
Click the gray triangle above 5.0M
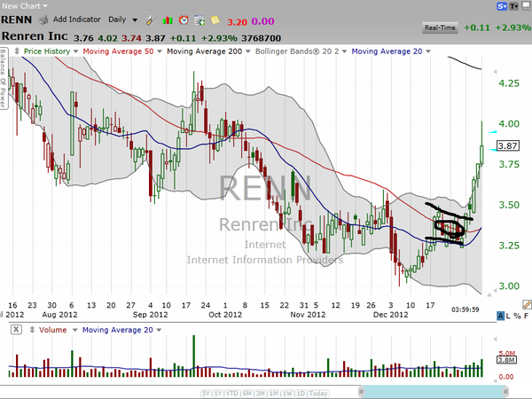pyautogui.click(x=495, y=339)
